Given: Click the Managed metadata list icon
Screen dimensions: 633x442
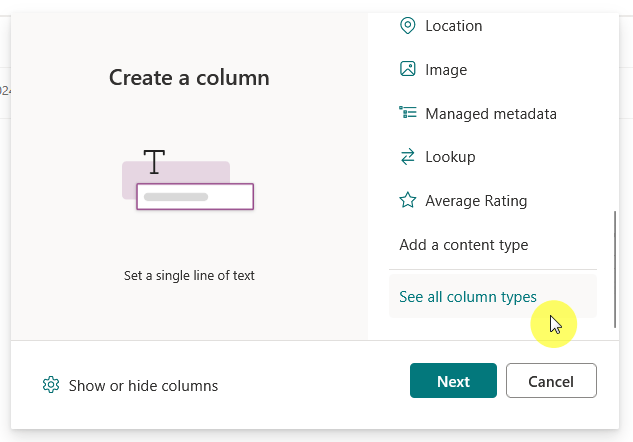Looking at the screenshot, I should (407, 113).
